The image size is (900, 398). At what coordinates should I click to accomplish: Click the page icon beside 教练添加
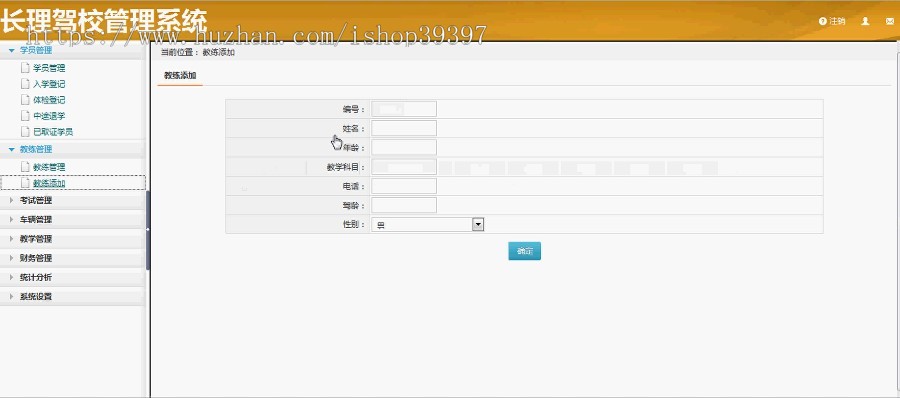[25, 183]
